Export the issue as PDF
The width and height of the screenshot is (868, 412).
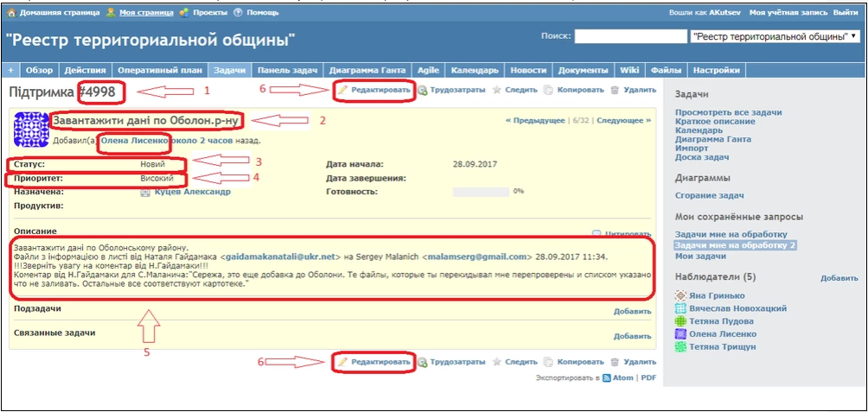648,378
